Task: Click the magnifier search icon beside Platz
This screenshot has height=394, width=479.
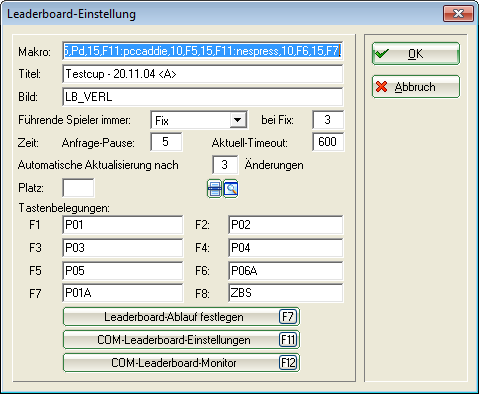Action: pyautogui.click(x=230, y=189)
